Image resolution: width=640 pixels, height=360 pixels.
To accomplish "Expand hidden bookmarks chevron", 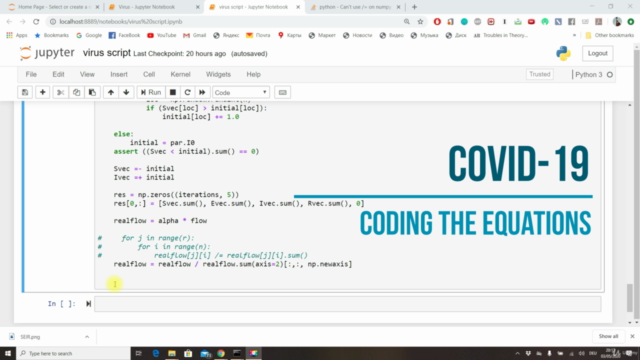I will click(x=574, y=36).
